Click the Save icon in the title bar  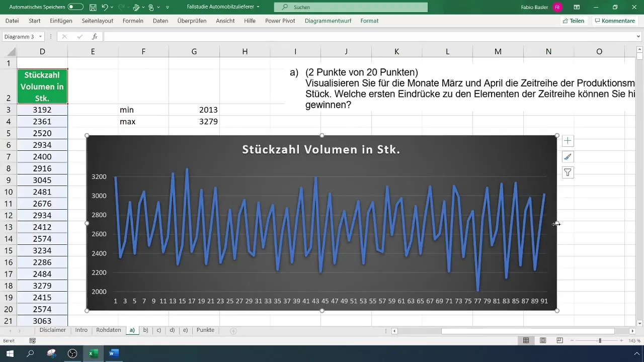93,8
